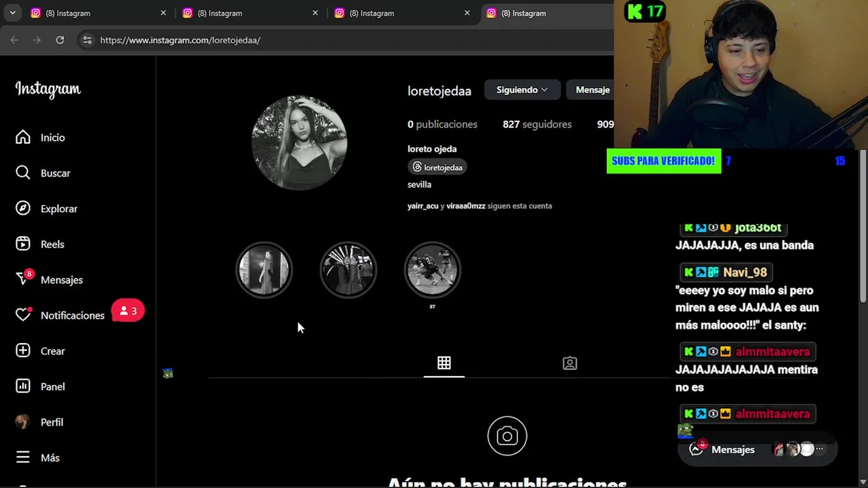The width and height of the screenshot is (868, 488).
Task: Click the address bar URL field
Action: [x=346, y=40]
